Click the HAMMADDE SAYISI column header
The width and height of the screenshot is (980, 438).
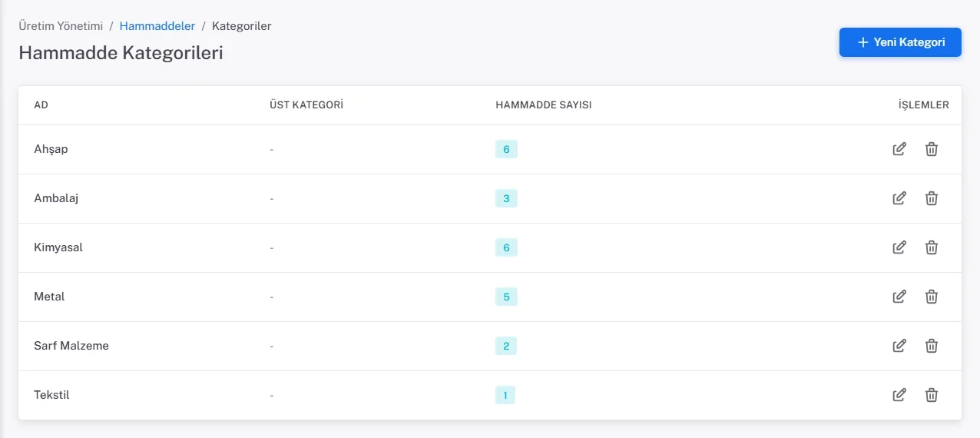coord(544,105)
